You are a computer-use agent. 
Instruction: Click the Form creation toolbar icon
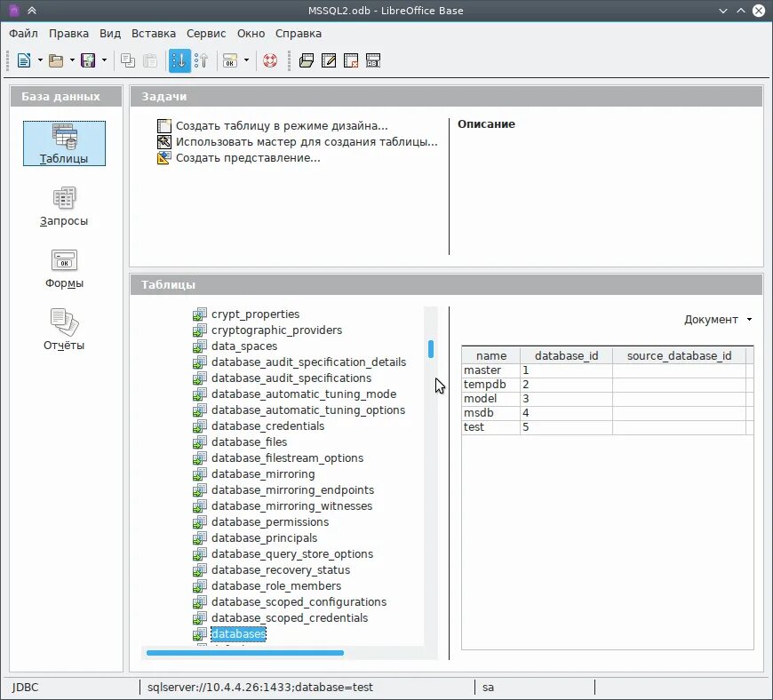pyautogui.click(x=230, y=60)
